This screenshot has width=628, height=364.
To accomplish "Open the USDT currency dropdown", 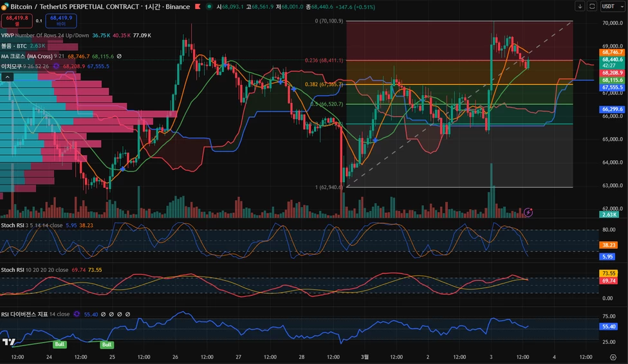I will (x=609, y=6).
